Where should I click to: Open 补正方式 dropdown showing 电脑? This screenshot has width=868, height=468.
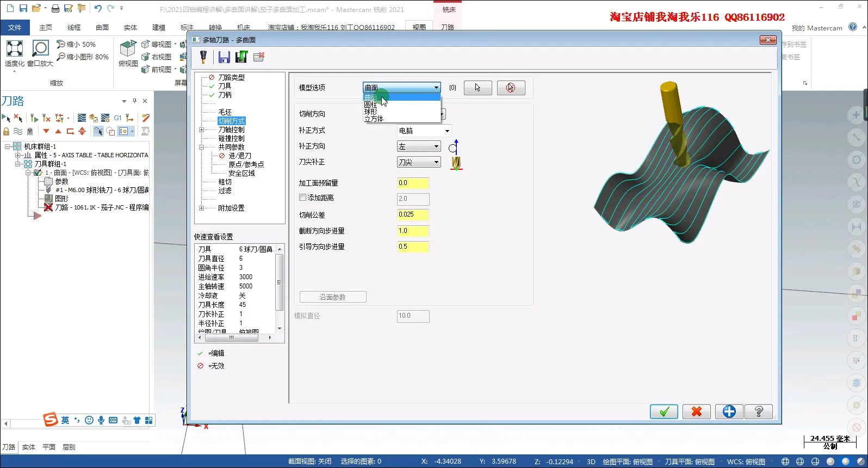click(x=424, y=131)
